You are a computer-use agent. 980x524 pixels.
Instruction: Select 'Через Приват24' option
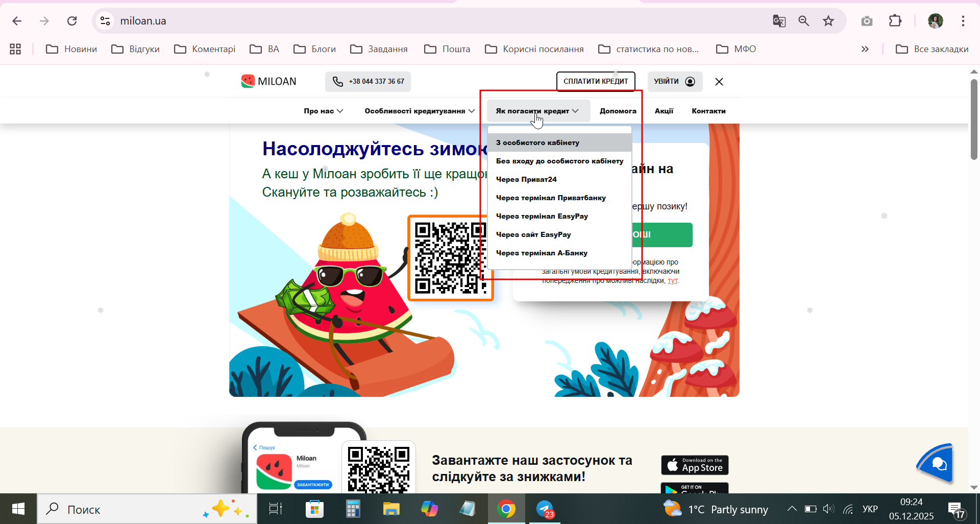point(559,179)
